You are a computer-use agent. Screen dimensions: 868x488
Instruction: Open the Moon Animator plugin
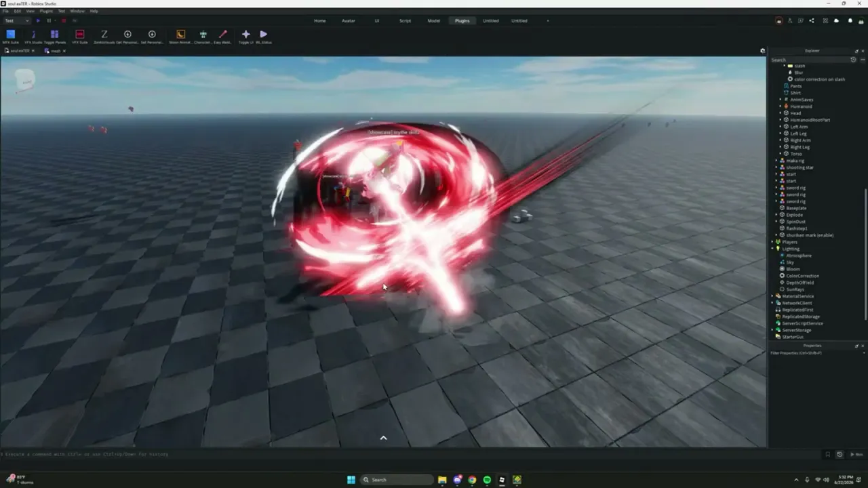pos(180,37)
